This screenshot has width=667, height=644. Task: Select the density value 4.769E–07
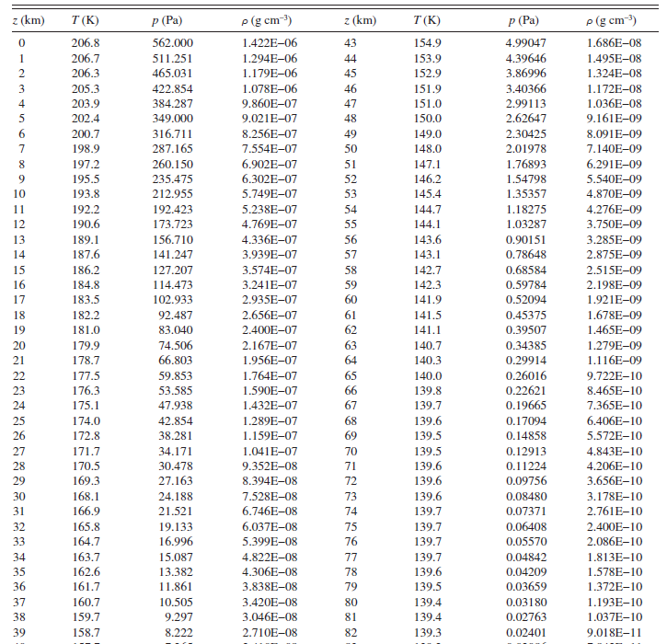pyautogui.click(x=270, y=224)
